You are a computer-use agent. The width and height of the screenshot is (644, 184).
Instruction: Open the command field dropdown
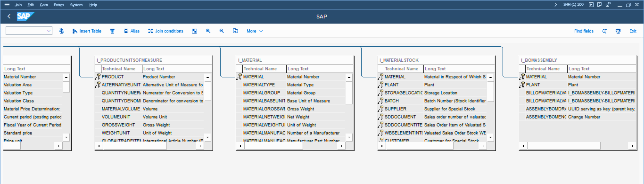tap(49, 31)
